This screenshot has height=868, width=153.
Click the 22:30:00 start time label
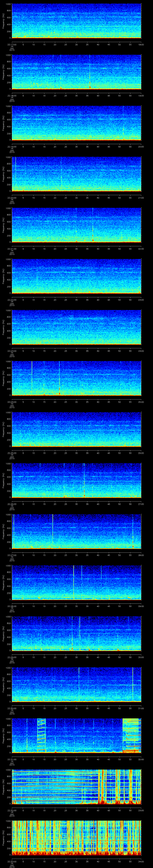12,708
